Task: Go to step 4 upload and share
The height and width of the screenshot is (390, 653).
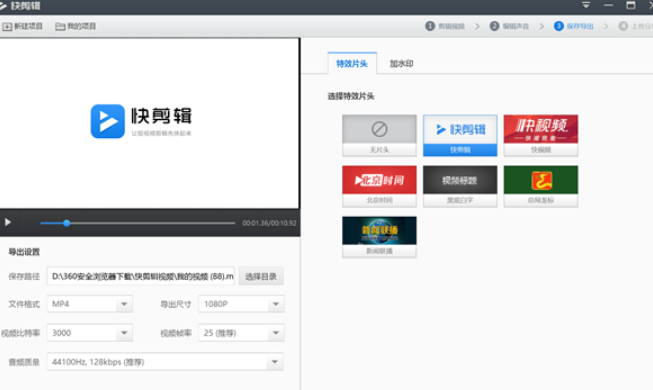Action: click(x=636, y=26)
